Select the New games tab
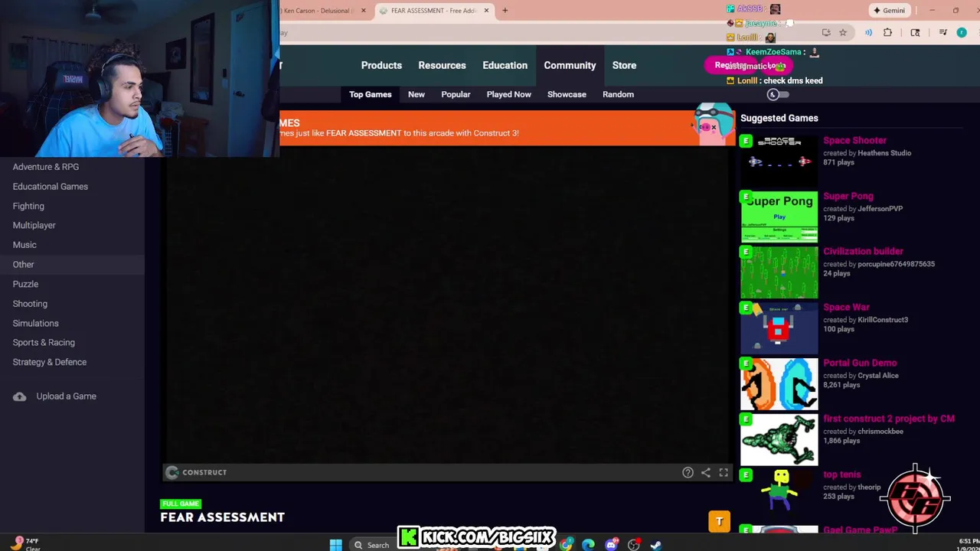 (x=416, y=95)
